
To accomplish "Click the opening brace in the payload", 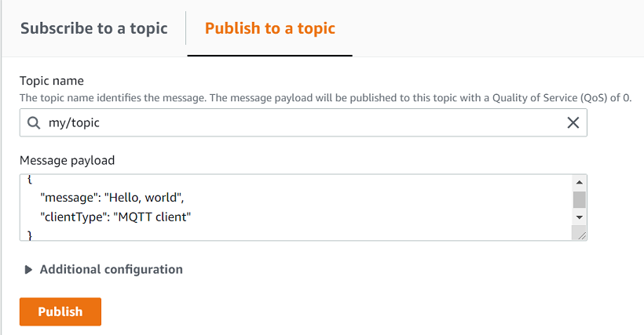I will point(30,180).
